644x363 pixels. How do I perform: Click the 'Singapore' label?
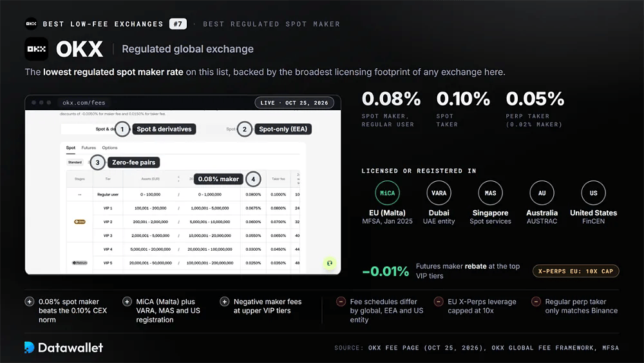490,213
